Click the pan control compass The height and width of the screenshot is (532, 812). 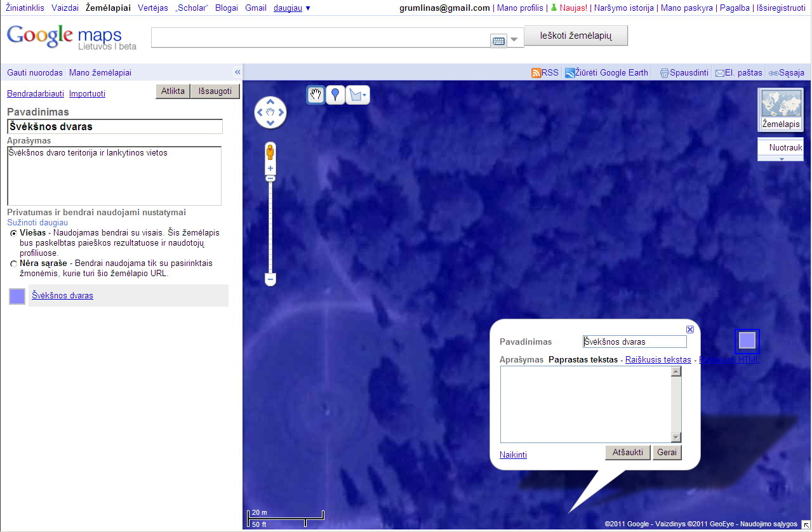click(x=270, y=113)
